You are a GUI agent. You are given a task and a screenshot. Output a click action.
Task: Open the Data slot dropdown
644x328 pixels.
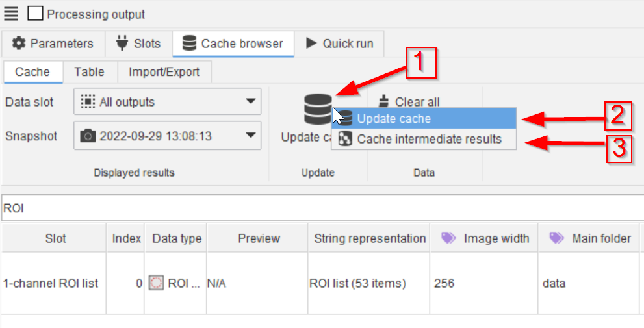click(x=168, y=101)
